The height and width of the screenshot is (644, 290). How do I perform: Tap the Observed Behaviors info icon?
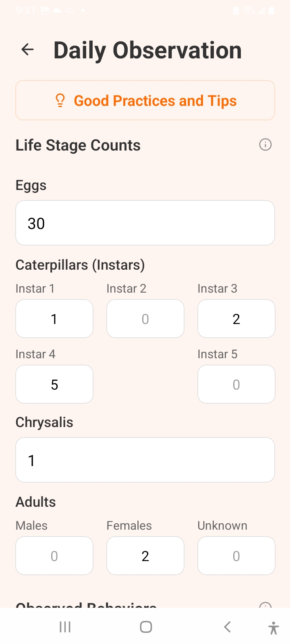[265, 605]
